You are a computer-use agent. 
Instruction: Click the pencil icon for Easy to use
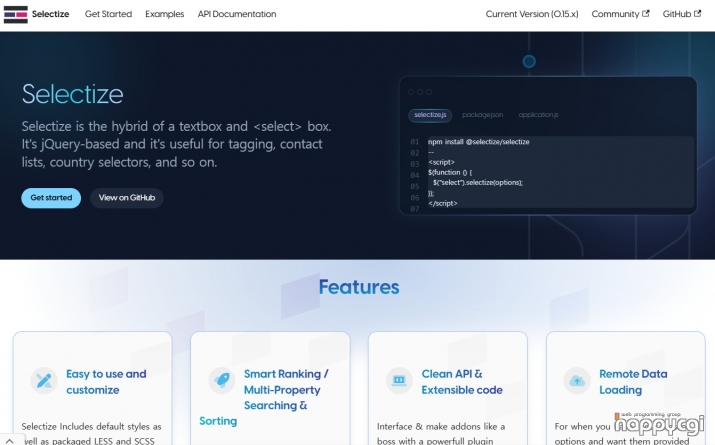(x=44, y=380)
